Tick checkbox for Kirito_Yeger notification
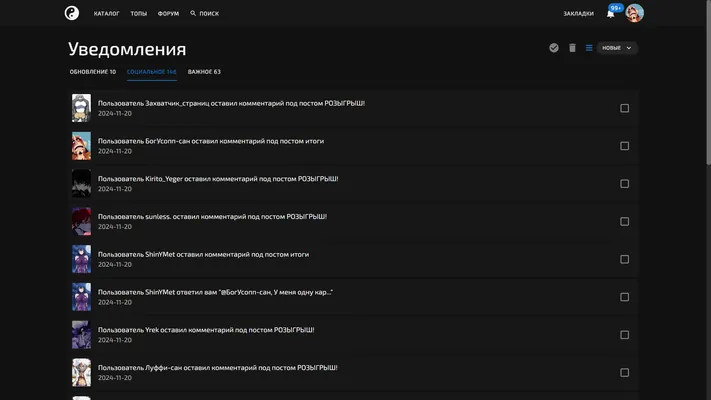The height and width of the screenshot is (400, 711). point(624,184)
